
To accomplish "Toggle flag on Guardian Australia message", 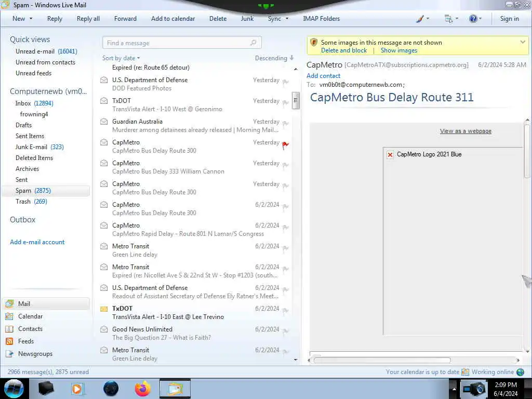I will pyautogui.click(x=285, y=124).
